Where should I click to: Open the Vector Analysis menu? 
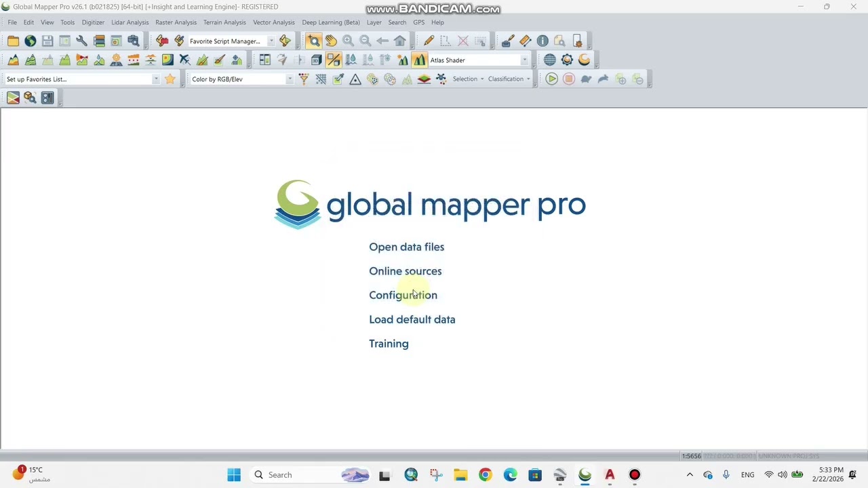click(x=274, y=22)
